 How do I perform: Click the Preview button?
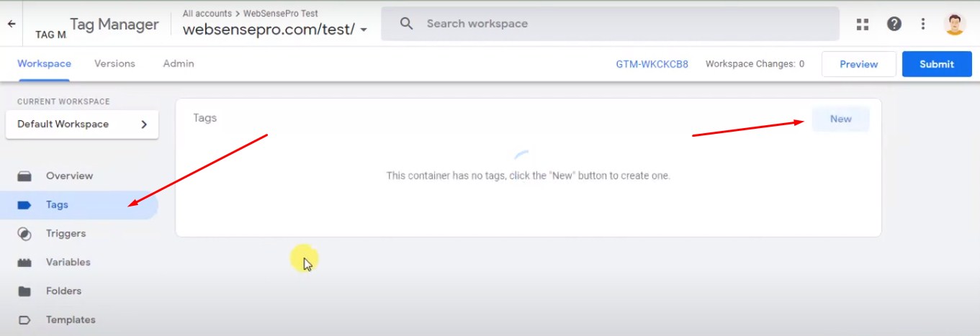859,64
